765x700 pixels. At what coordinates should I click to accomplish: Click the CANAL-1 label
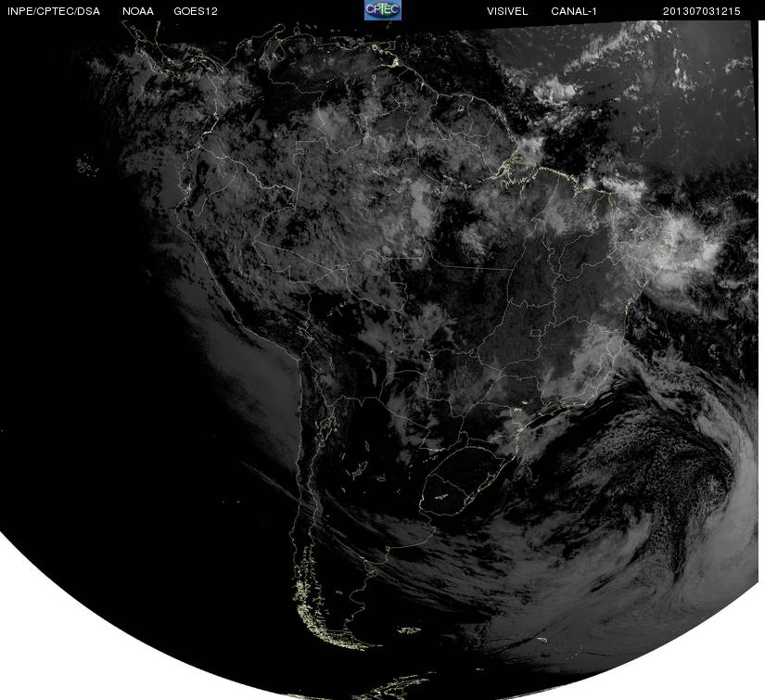574,11
